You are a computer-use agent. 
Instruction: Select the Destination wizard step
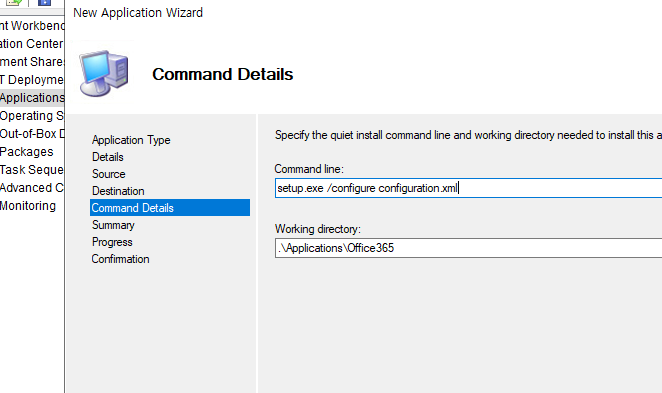tap(118, 191)
